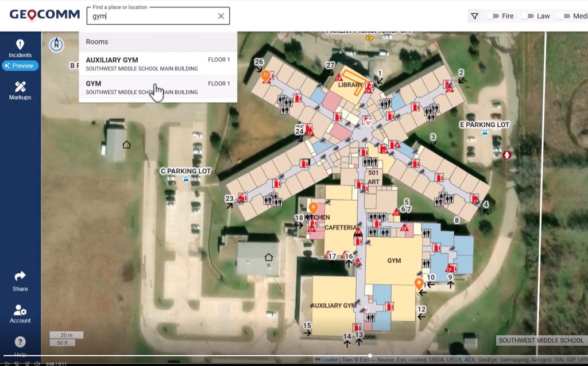Image resolution: width=588 pixels, height=366 pixels.
Task: Click the house icon on west outbuilding
Action: (126, 145)
